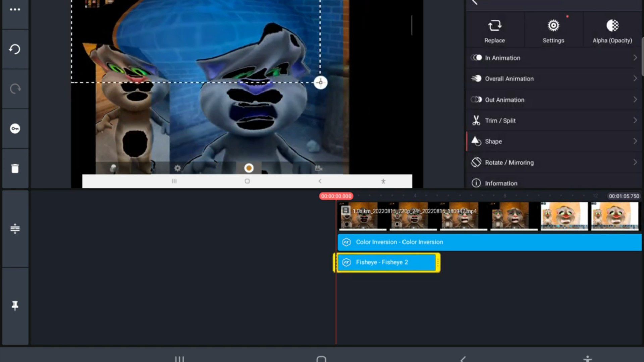
Task: Tap the Android home button
Action: click(321, 359)
